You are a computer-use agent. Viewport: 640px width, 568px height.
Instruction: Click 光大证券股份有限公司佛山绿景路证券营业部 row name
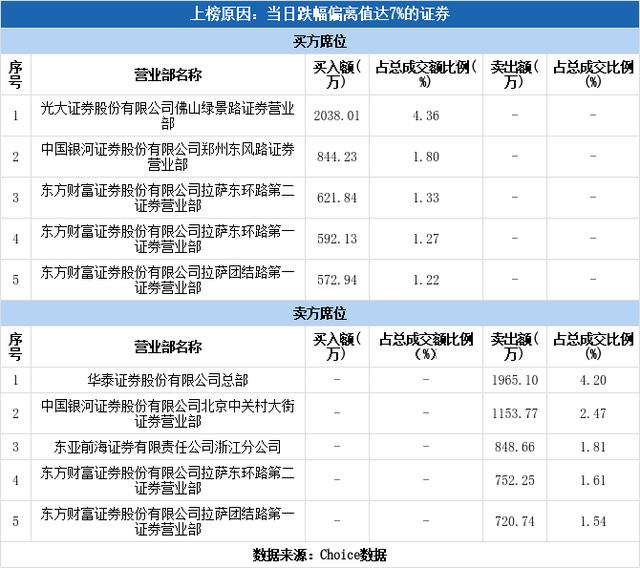[168, 115]
